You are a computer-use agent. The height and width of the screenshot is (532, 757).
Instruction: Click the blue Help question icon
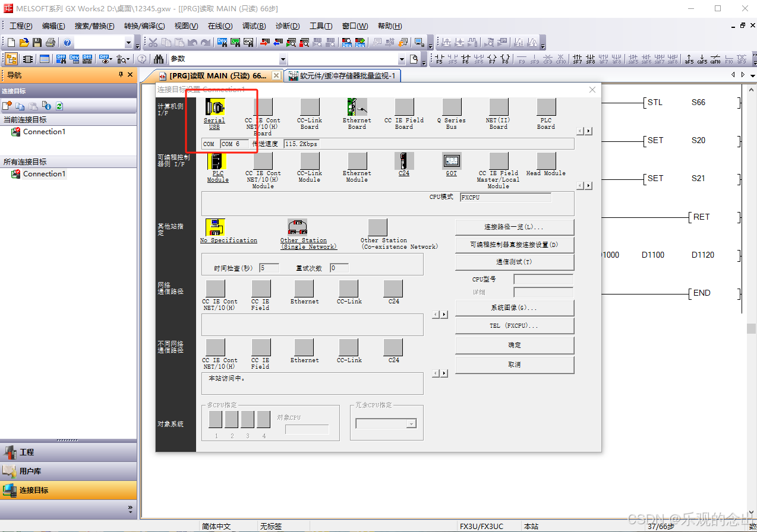67,43
